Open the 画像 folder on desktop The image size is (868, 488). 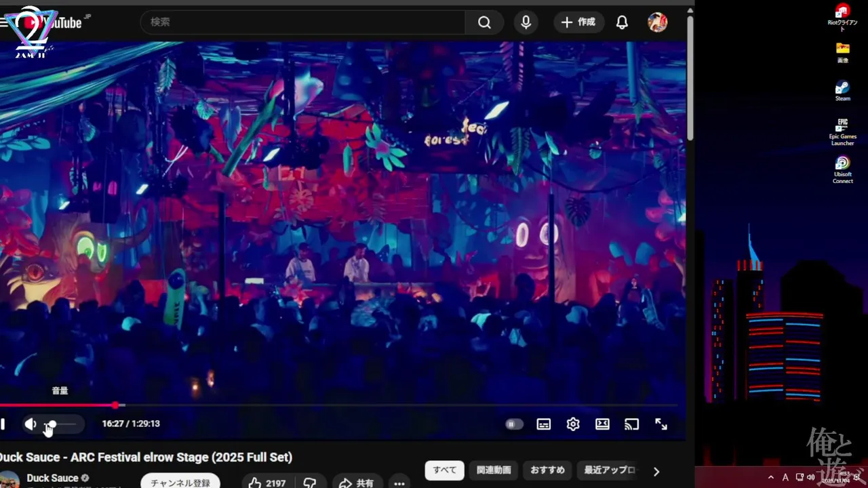click(x=842, y=53)
